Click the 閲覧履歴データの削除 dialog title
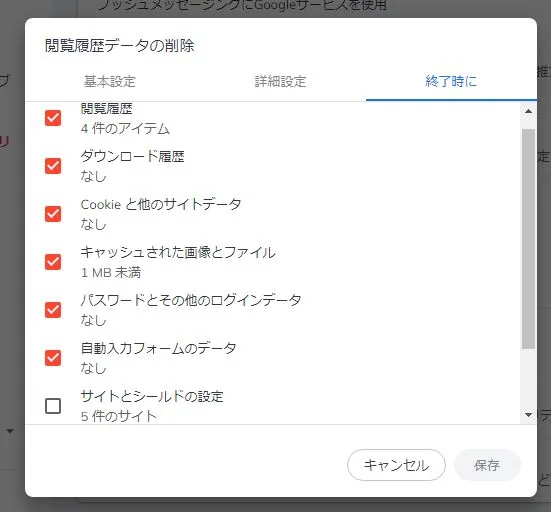 coord(119,46)
